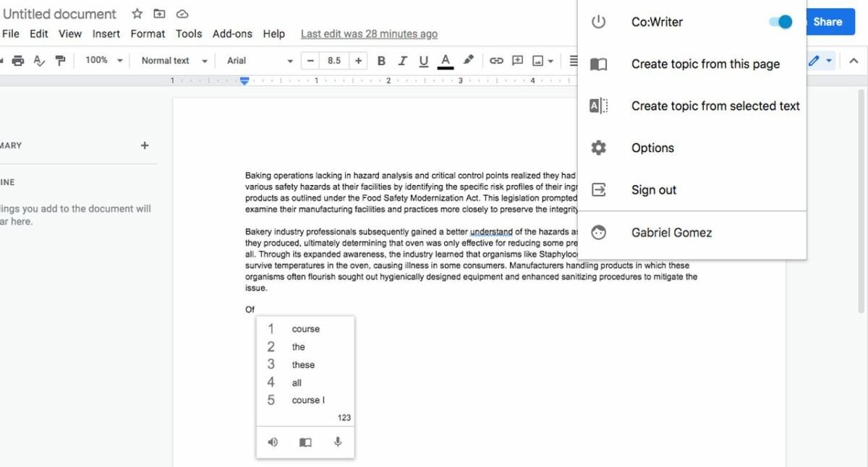Click the pencil editing mode icon
868x467 pixels.
click(x=814, y=61)
